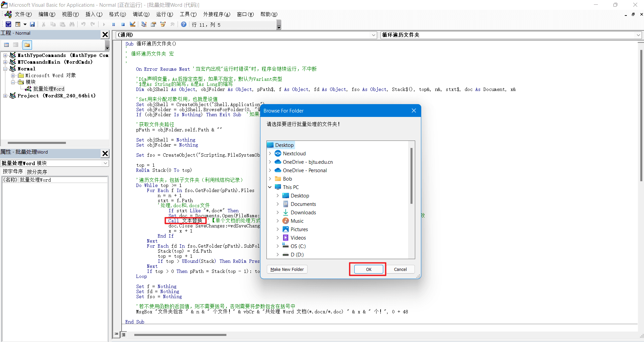Open Properties Window via toolbar icon
This screenshot has height=342, width=644.
[153, 24]
